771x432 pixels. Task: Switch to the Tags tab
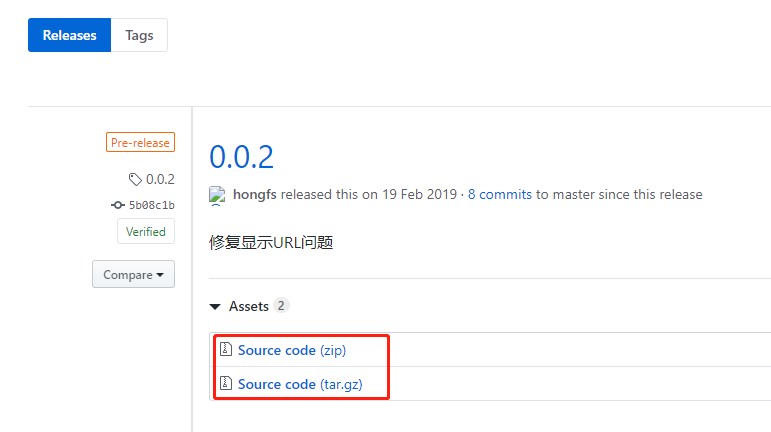pos(139,35)
